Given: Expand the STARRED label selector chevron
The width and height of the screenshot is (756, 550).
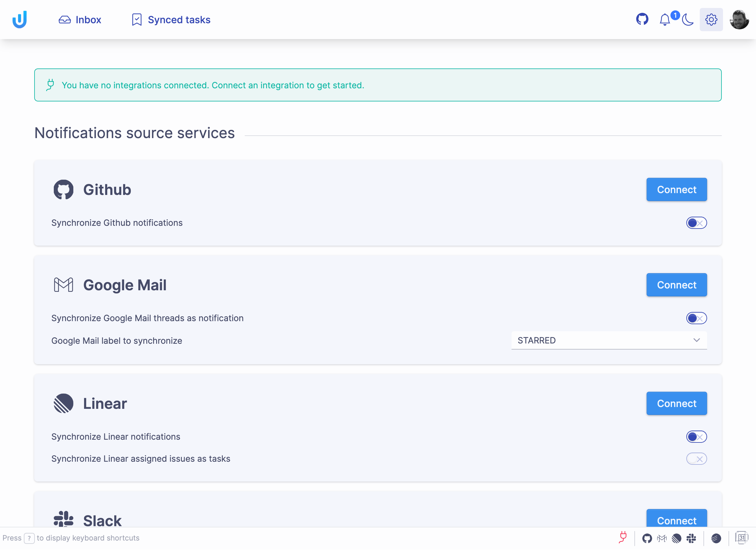Looking at the screenshot, I should (696, 340).
